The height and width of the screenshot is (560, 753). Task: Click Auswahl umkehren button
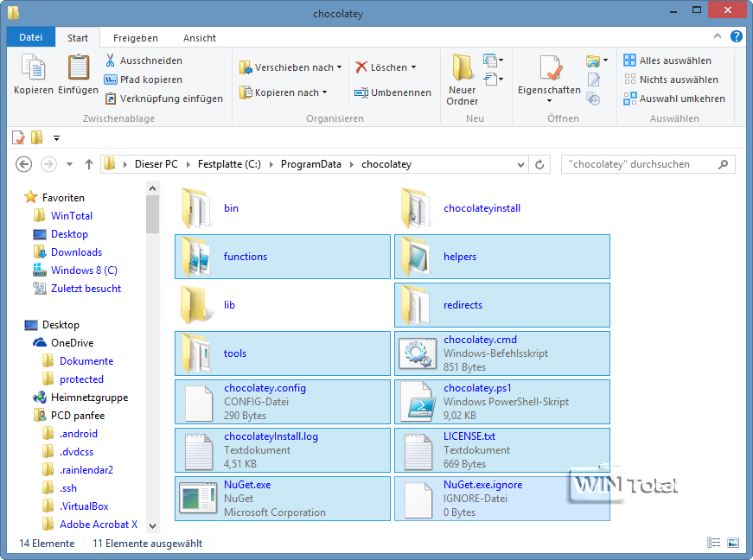(x=674, y=99)
